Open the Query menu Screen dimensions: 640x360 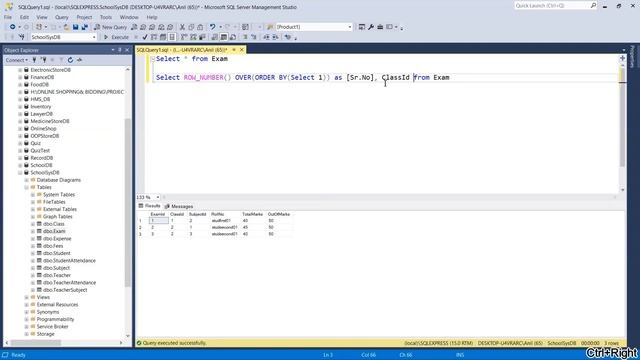pos(62,17)
